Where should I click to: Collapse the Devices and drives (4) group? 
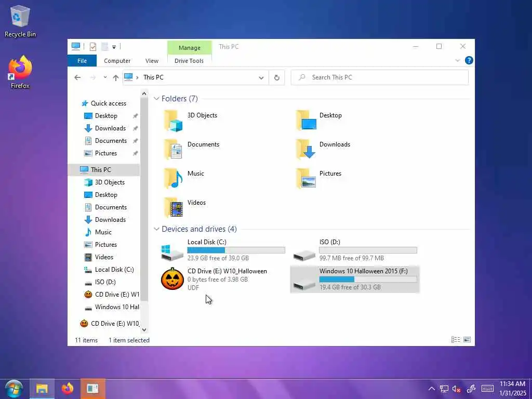click(156, 229)
